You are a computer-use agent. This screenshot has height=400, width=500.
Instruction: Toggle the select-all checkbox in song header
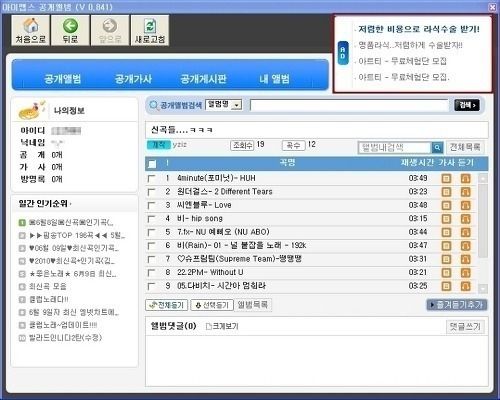152,164
